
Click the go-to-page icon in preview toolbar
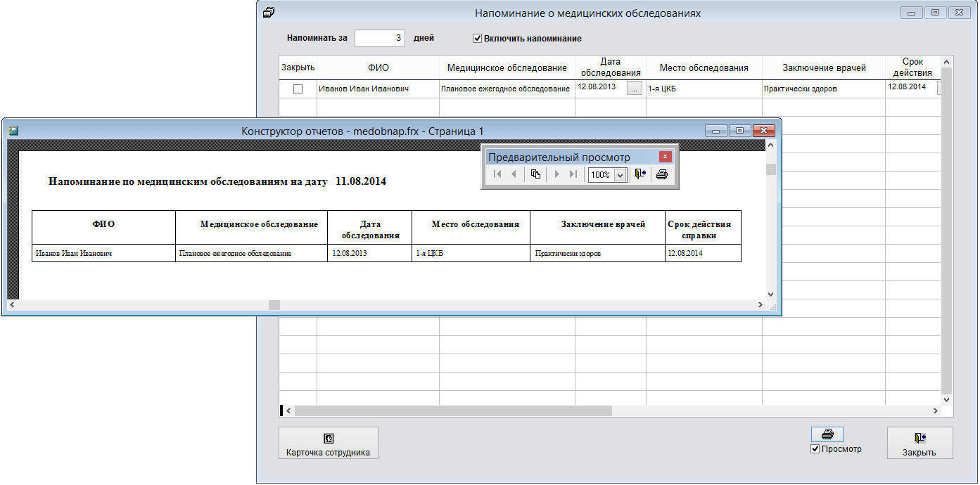[535, 175]
